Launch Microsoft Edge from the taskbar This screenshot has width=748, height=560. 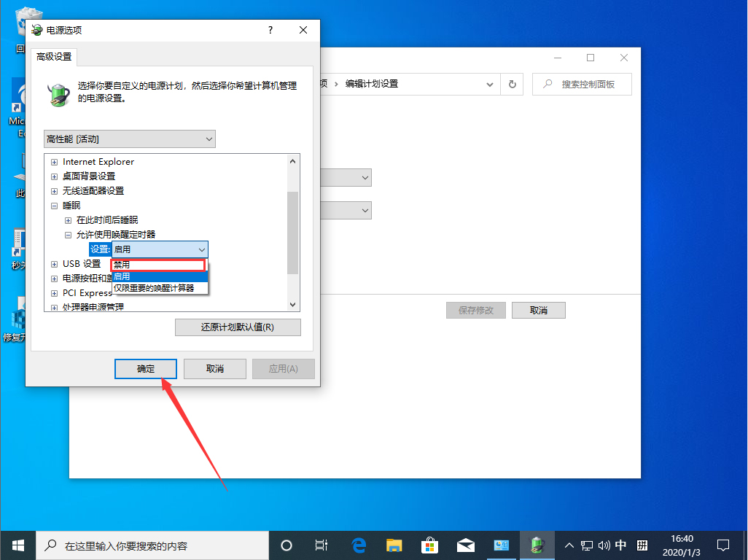358,545
